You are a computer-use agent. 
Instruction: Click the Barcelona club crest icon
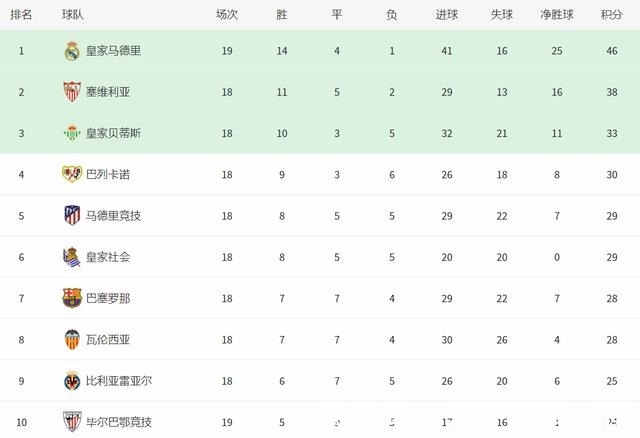(72, 298)
